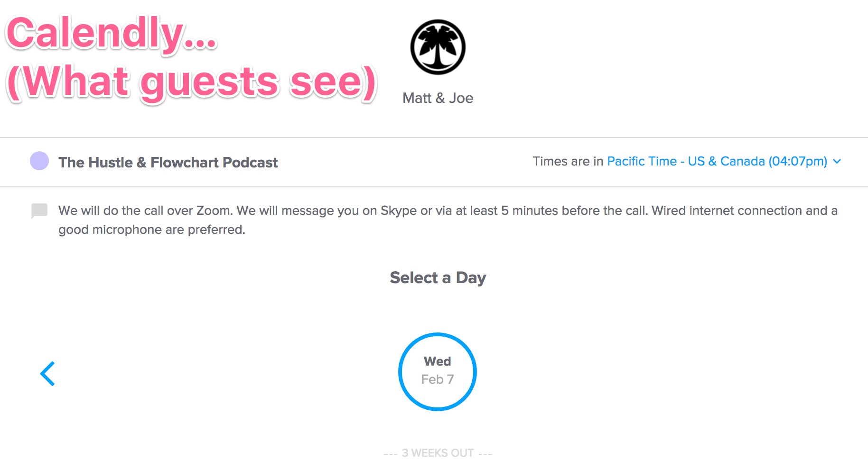Image resolution: width=868 pixels, height=470 pixels.
Task: Click the Zoom call instructions text
Action: [x=448, y=220]
